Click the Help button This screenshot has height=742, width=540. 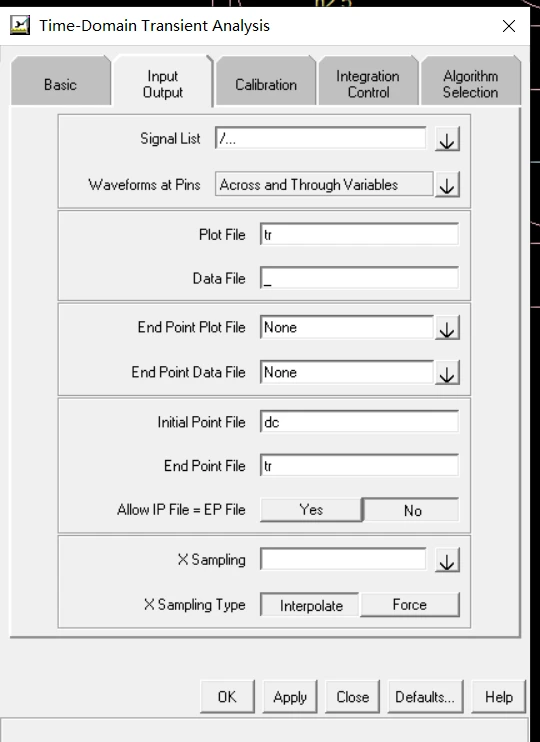click(498, 697)
